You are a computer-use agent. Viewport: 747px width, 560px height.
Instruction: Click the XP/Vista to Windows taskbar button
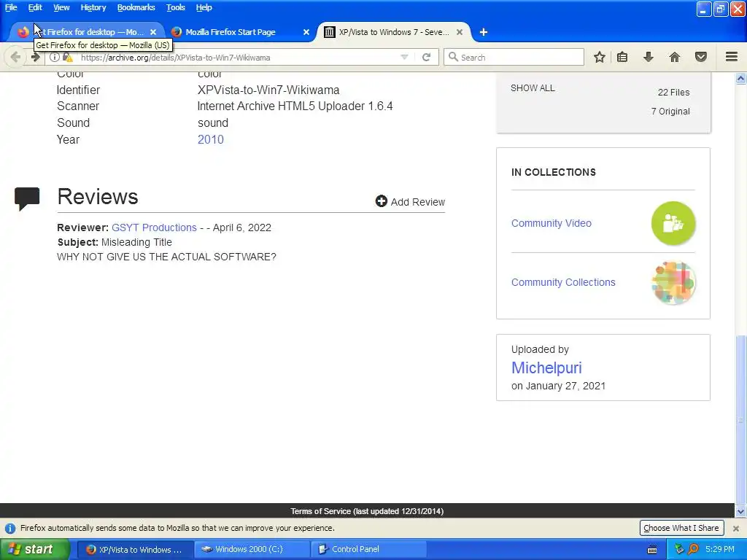pos(135,549)
